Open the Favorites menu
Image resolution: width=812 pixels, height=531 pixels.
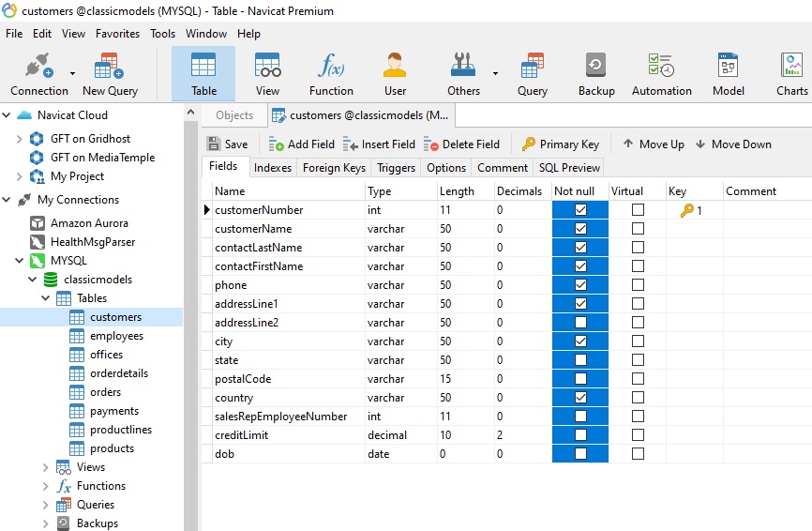tap(117, 34)
